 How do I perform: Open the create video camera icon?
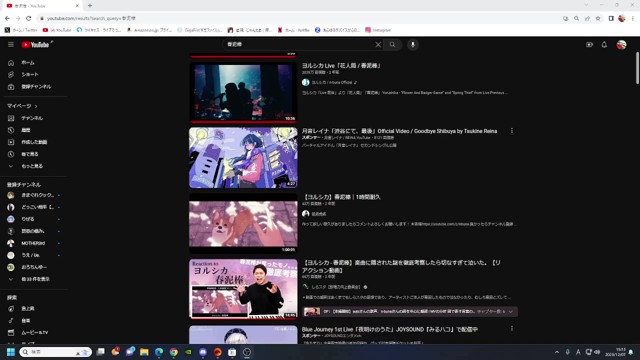click(x=589, y=44)
